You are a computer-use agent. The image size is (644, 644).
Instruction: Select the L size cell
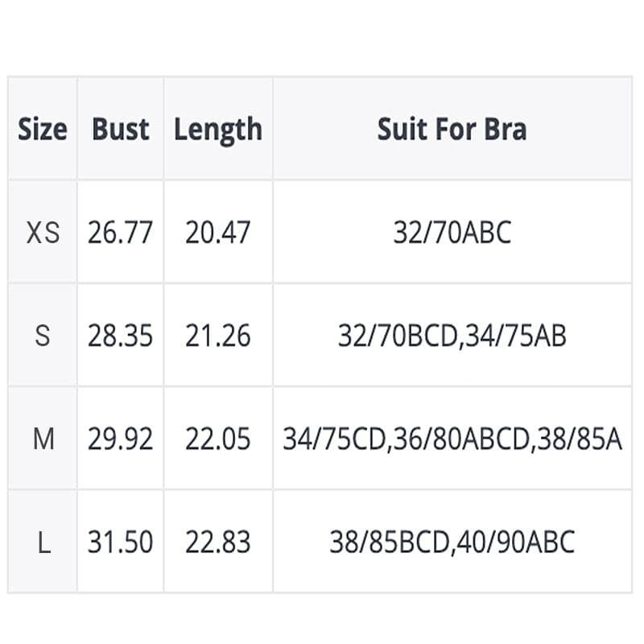click(x=43, y=541)
